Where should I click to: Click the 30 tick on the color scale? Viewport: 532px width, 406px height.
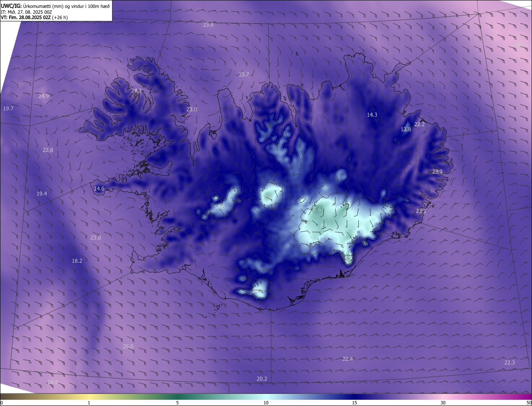[x=443, y=403]
